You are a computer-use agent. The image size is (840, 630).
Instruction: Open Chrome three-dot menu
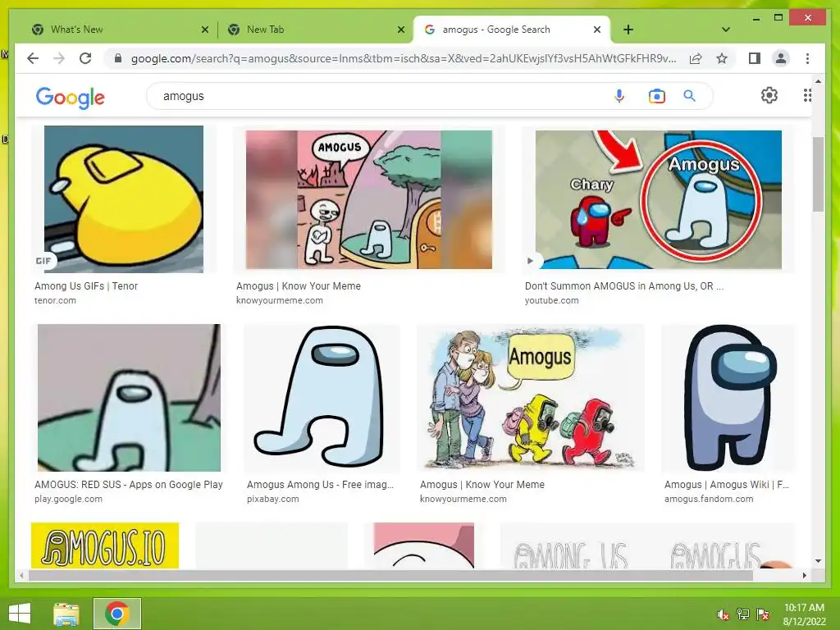click(x=807, y=58)
